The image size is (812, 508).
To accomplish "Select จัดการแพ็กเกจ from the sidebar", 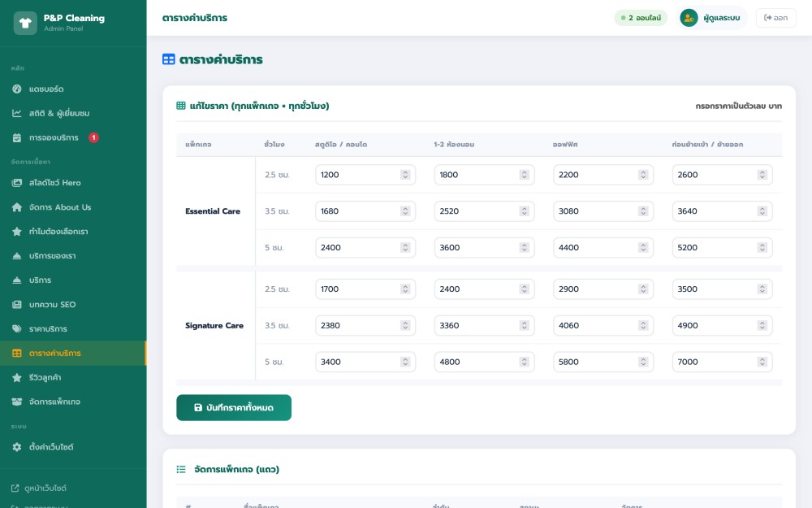I will pos(54,402).
